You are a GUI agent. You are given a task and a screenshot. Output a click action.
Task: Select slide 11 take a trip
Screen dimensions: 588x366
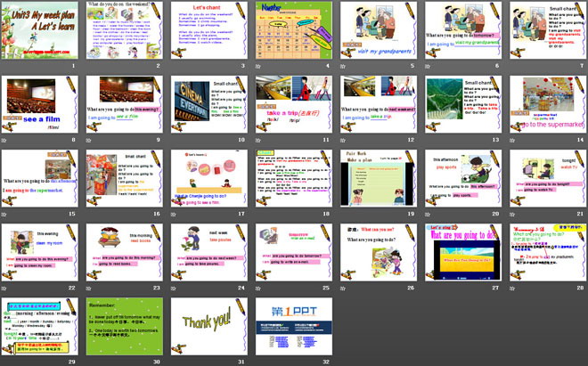(294, 104)
